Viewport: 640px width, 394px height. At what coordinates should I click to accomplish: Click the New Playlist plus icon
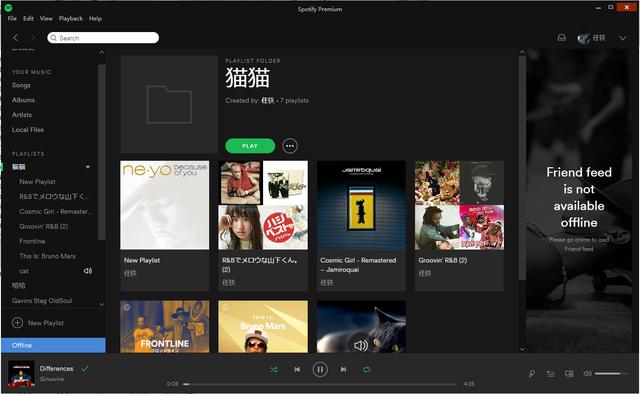click(x=17, y=323)
